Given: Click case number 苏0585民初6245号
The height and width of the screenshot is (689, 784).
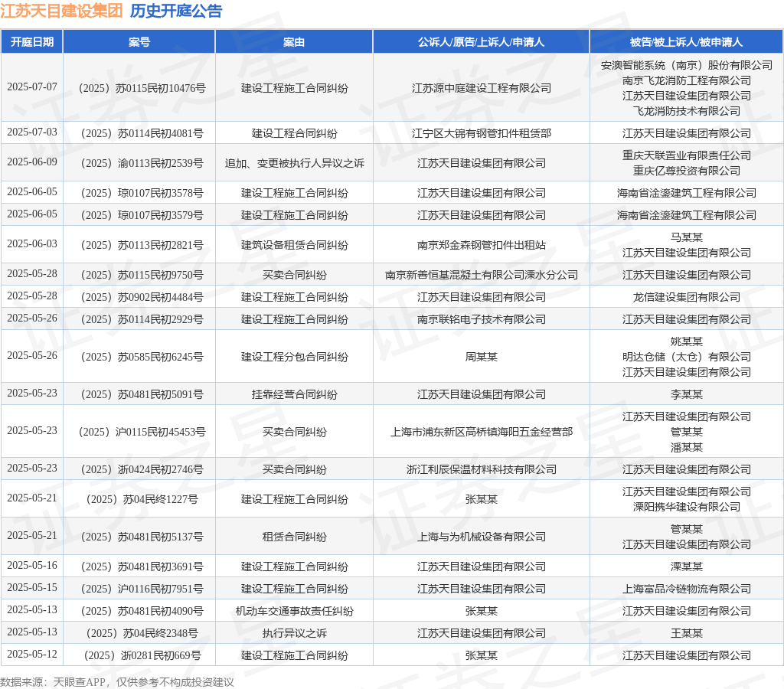Looking at the screenshot, I should pos(142,357).
